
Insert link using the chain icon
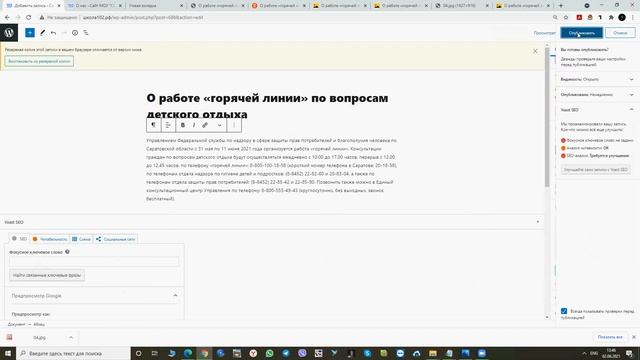(x=205, y=125)
